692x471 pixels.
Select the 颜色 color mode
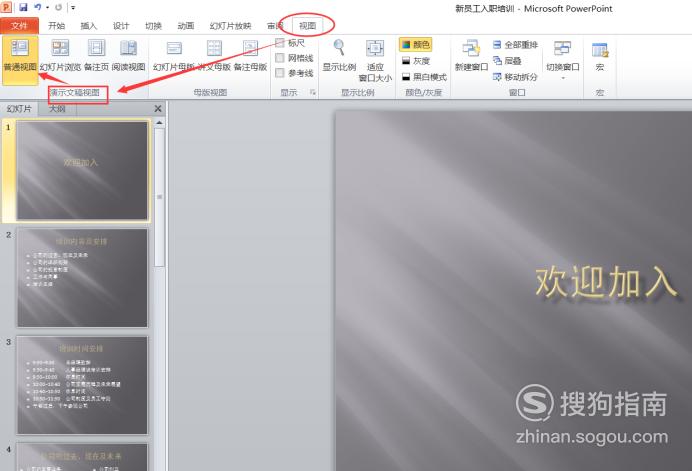(416, 45)
